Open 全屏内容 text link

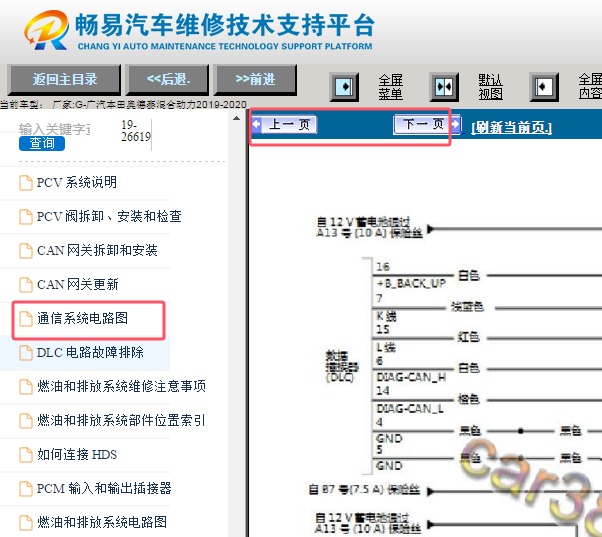click(x=590, y=87)
